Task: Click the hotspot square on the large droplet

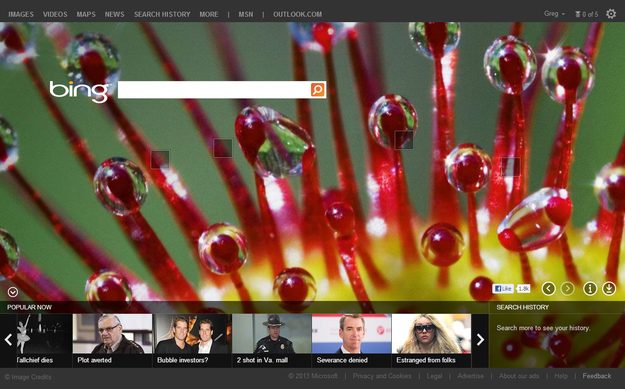Action: click(x=403, y=139)
